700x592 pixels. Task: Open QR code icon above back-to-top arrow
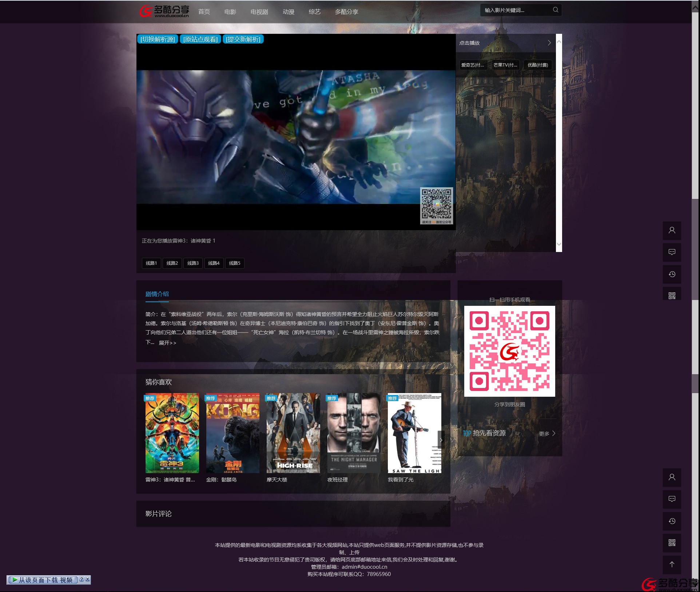(672, 543)
